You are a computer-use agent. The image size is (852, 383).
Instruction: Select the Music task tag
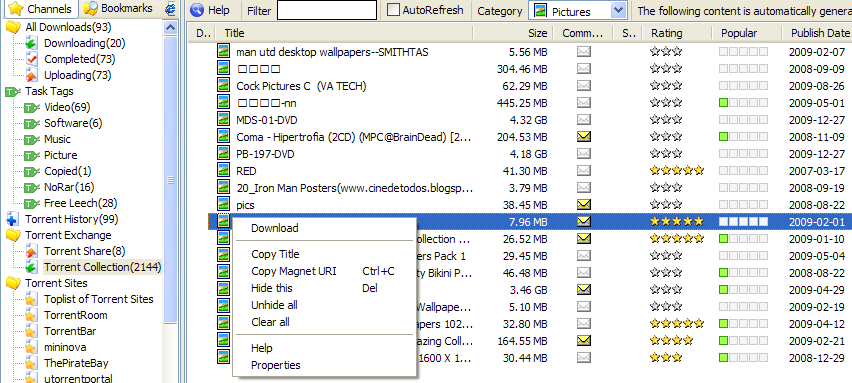(x=58, y=139)
